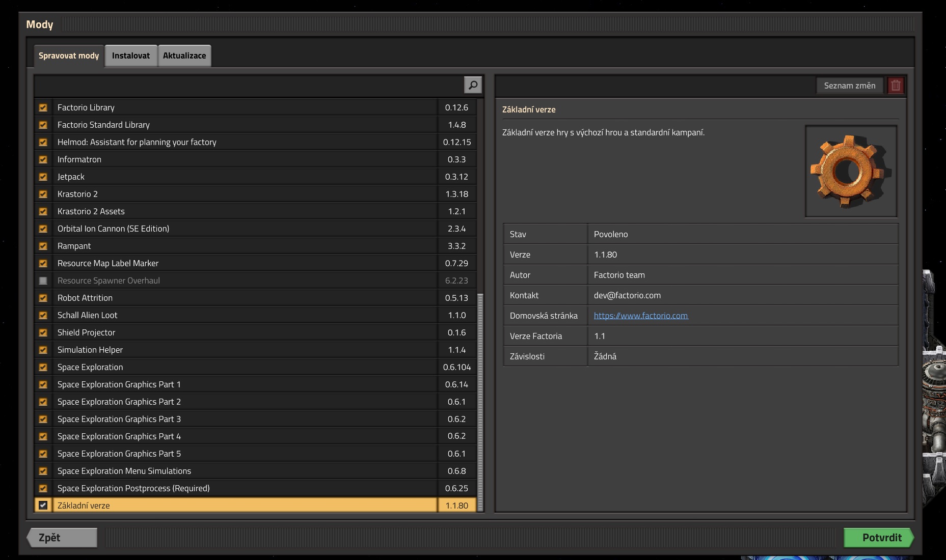Uncheck the Robot Attrition mod
This screenshot has width=946, height=560.
tap(43, 298)
